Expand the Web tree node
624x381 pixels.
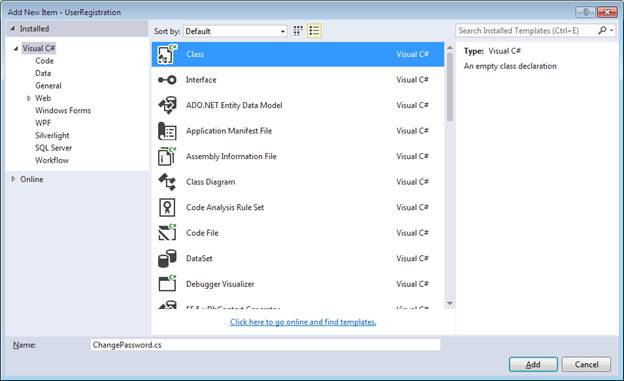[x=29, y=98]
